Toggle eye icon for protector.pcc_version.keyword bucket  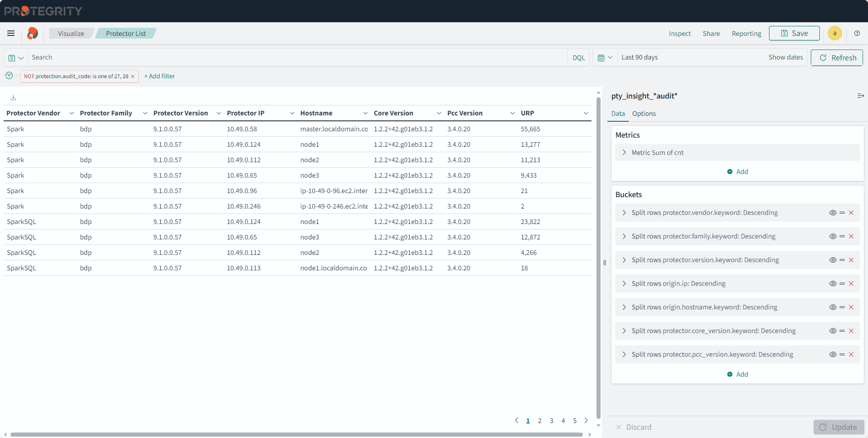833,354
